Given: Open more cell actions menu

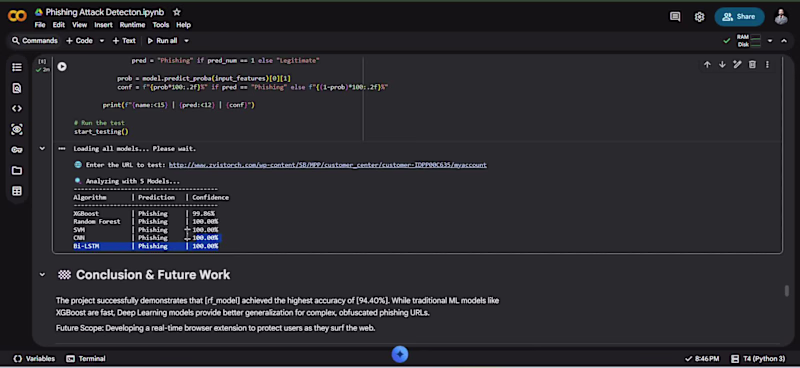Looking at the screenshot, I should click(x=767, y=65).
